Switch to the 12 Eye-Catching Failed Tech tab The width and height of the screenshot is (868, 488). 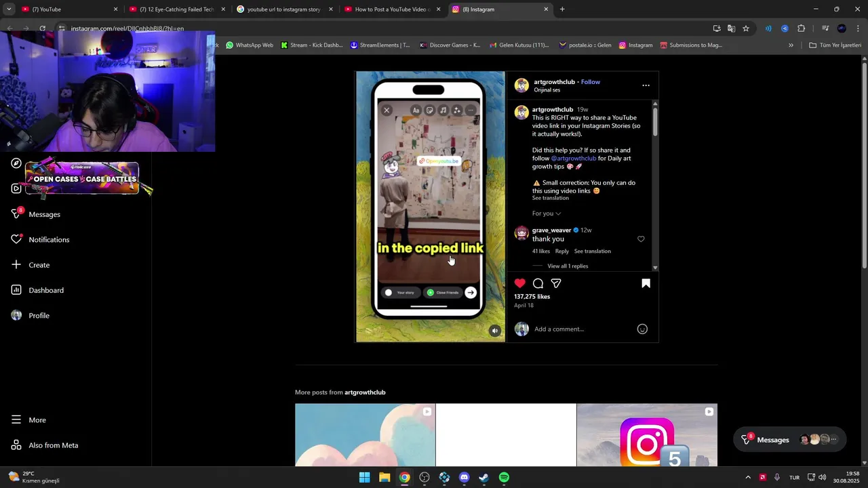[x=176, y=9]
